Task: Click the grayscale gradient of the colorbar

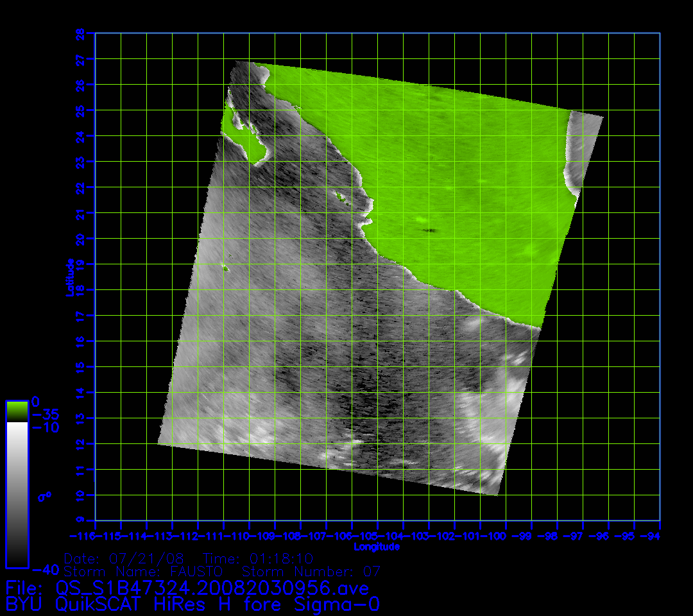Action: [x=17, y=494]
